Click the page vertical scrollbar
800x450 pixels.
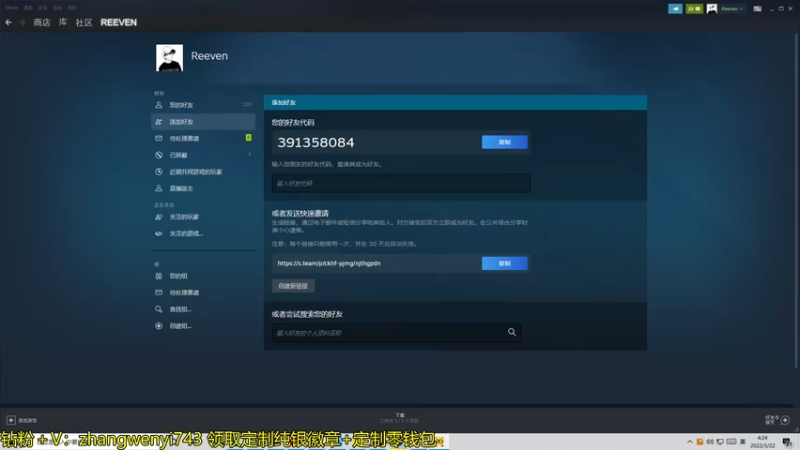coord(796,200)
